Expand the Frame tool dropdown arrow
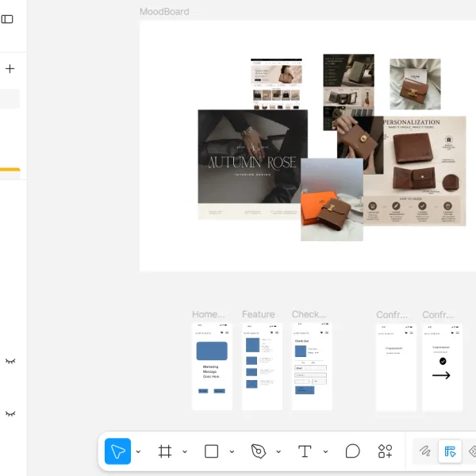476x476 pixels. [x=185, y=451]
